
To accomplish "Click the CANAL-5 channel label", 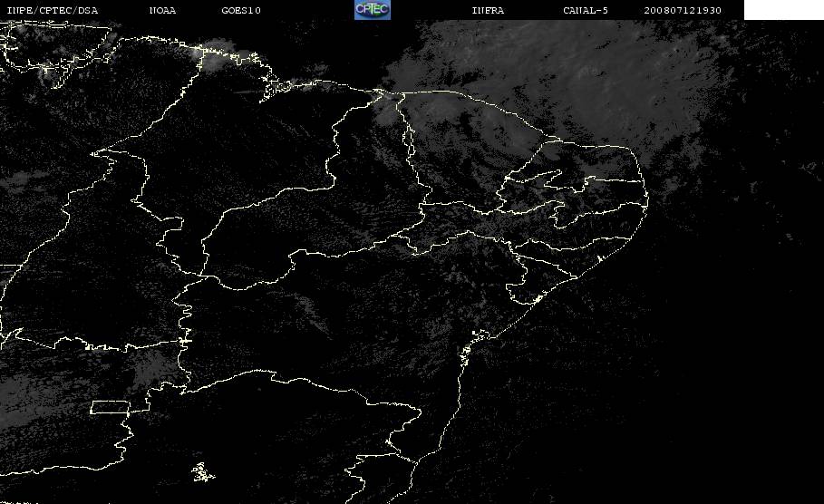I will point(586,10).
